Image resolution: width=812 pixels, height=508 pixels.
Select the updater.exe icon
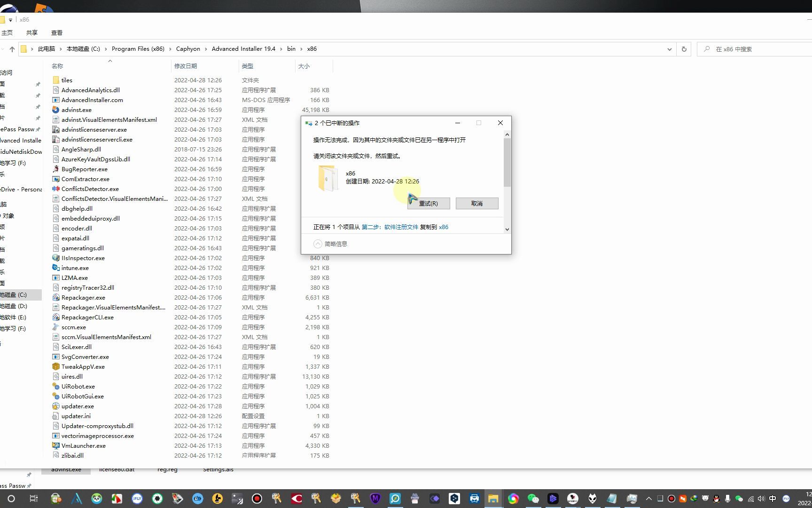coord(56,406)
